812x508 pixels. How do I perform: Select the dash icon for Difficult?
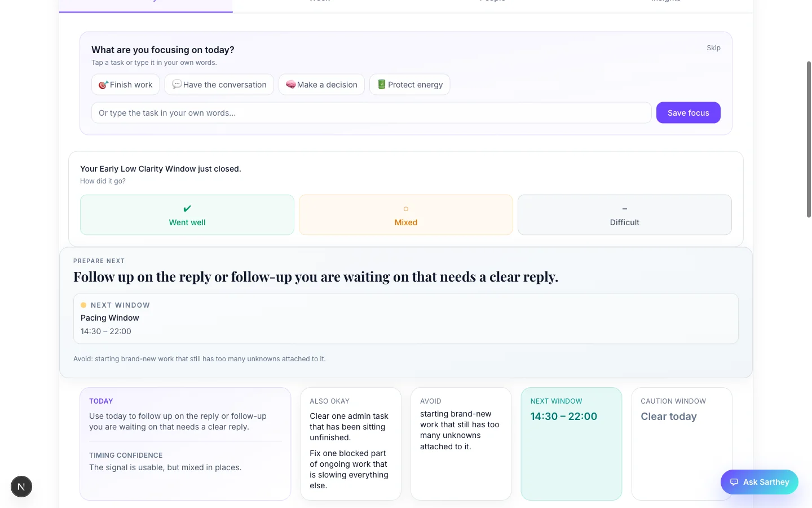tap(624, 209)
